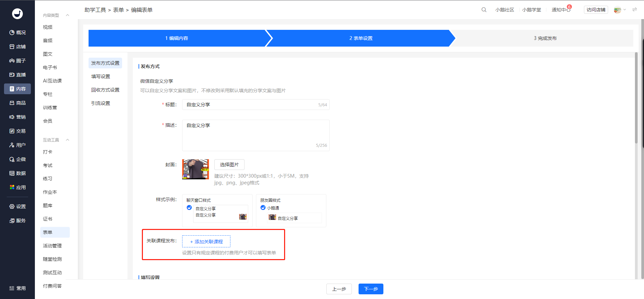
Task: Go to step 2 表单设置
Action: click(x=361, y=38)
